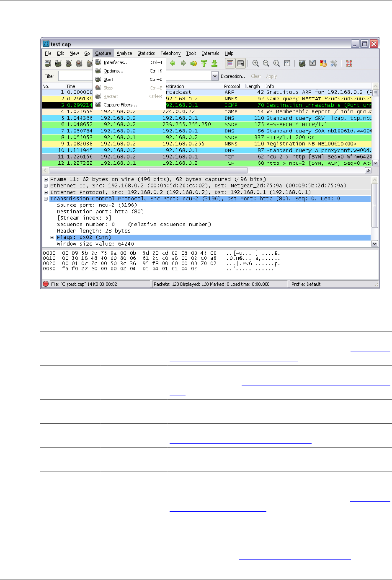Expand the Frame 11 tree node
The image size is (392, 580).
click(x=46, y=179)
